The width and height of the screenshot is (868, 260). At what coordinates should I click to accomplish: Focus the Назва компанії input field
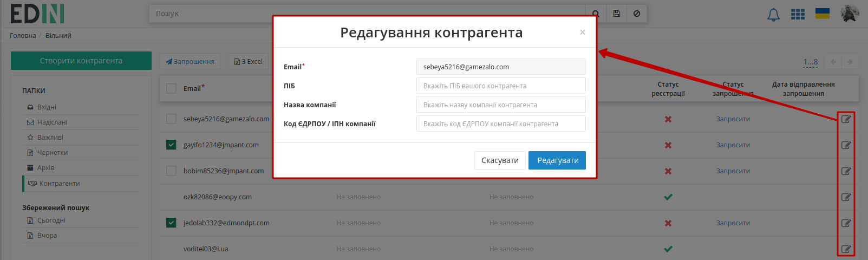501,105
